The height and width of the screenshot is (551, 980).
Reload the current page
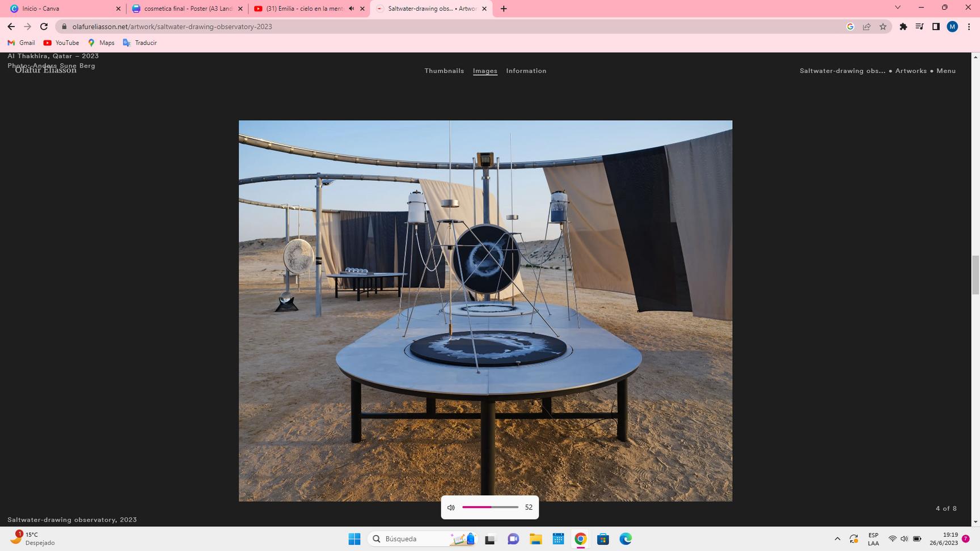tap(44, 27)
